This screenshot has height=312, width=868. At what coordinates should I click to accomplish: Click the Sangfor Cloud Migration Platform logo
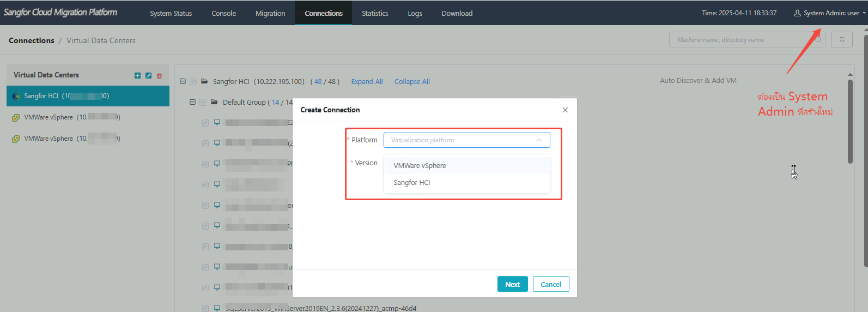(x=60, y=12)
